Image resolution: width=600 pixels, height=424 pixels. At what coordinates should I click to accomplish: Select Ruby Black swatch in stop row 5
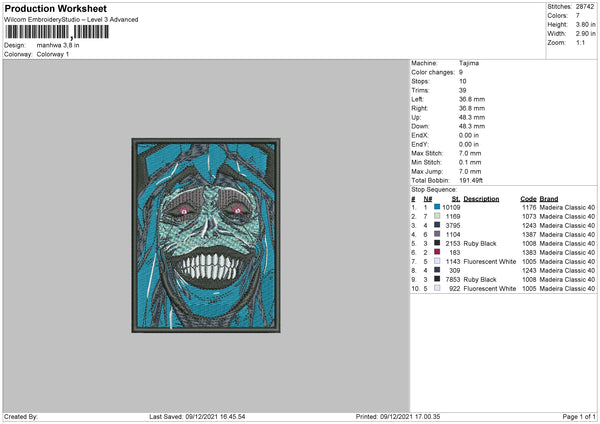point(437,243)
